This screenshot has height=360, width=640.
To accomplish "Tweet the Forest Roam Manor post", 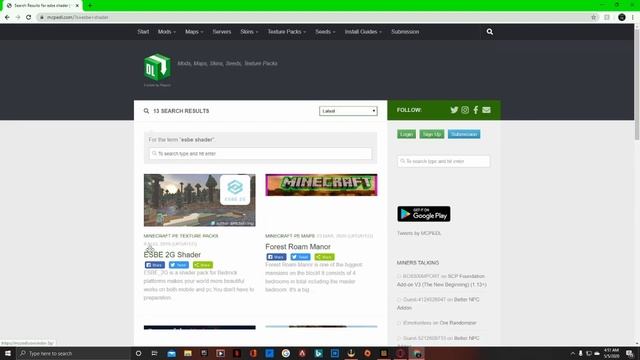I will [300, 257].
